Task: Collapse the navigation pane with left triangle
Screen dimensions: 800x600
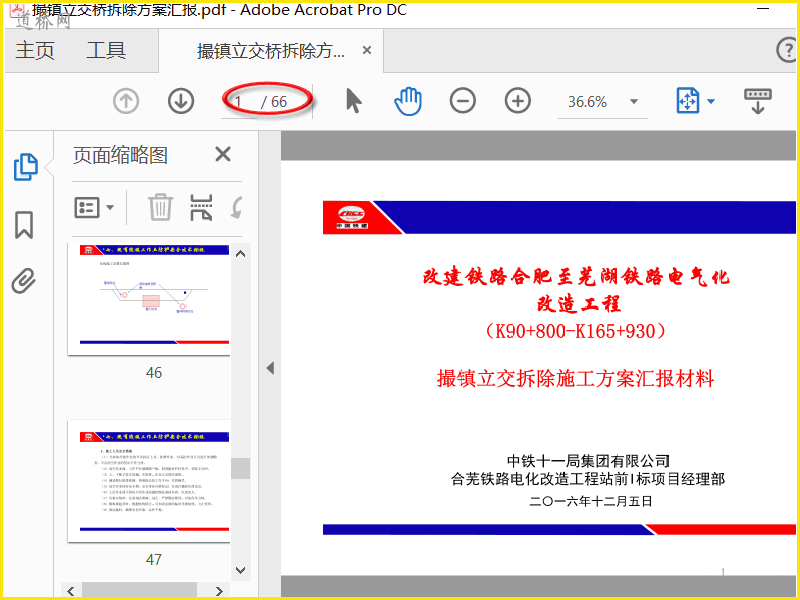Action: click(270, 368)
